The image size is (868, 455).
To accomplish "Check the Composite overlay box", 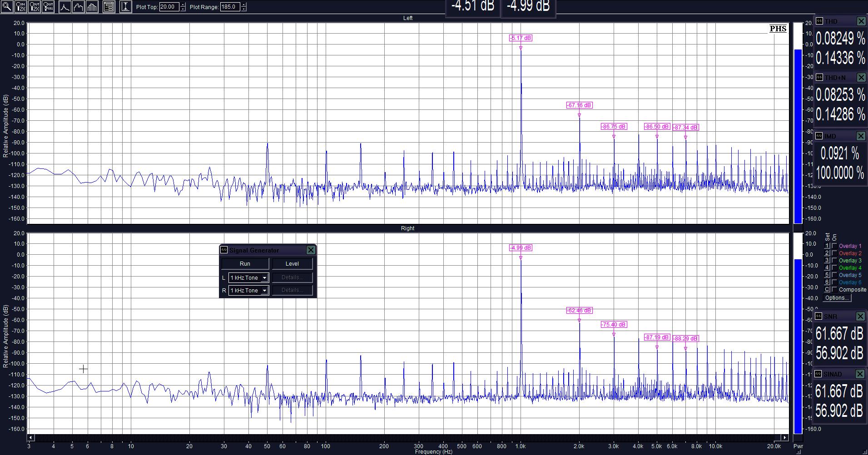I will (834, 290).
